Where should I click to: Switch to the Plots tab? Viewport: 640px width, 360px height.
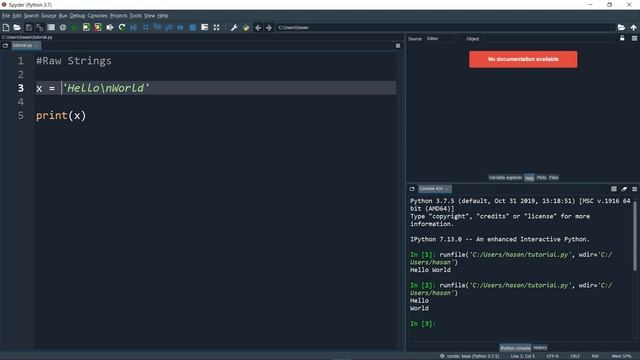(x=541, y=178)
